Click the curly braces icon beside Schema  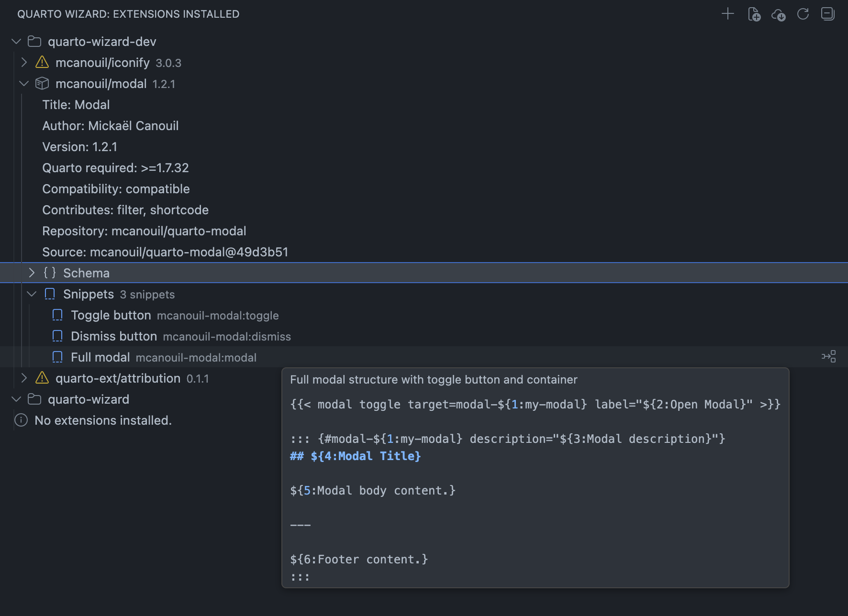coord(49,273)
